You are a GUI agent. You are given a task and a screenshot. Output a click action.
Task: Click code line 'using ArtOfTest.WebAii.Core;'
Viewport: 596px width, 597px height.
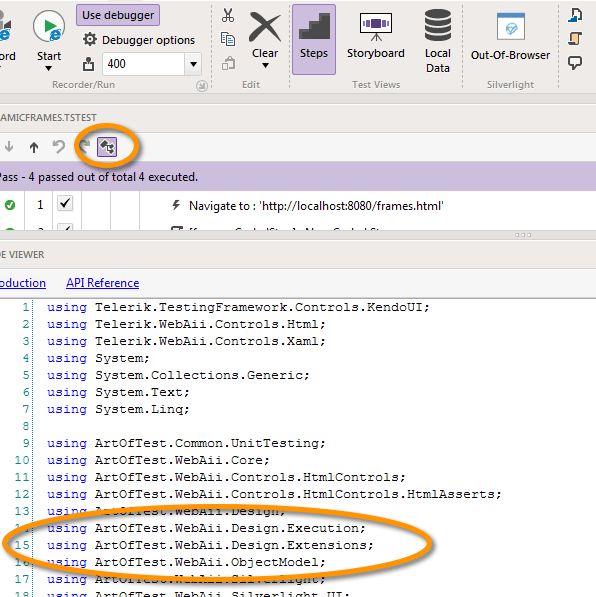click(x=158, y=460)
